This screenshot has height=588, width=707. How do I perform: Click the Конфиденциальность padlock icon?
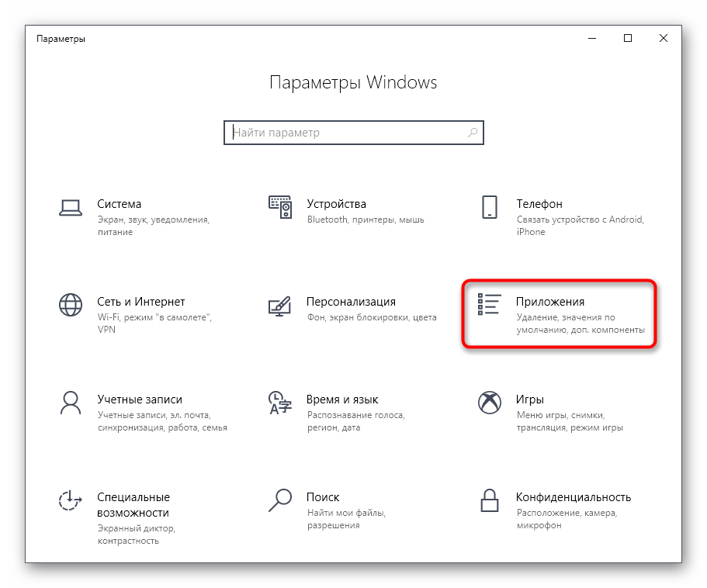pos(490,500)
